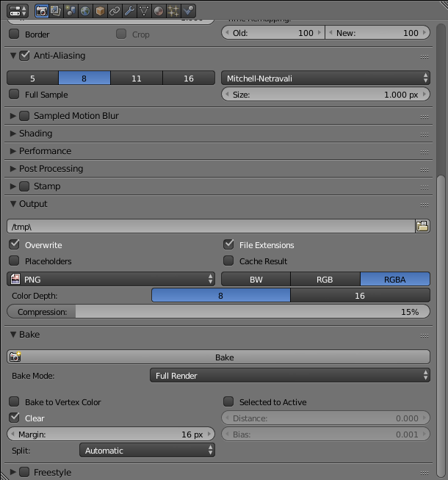Uncheck the Clear option in Bake
448x480 pixels.
[14, 418]
